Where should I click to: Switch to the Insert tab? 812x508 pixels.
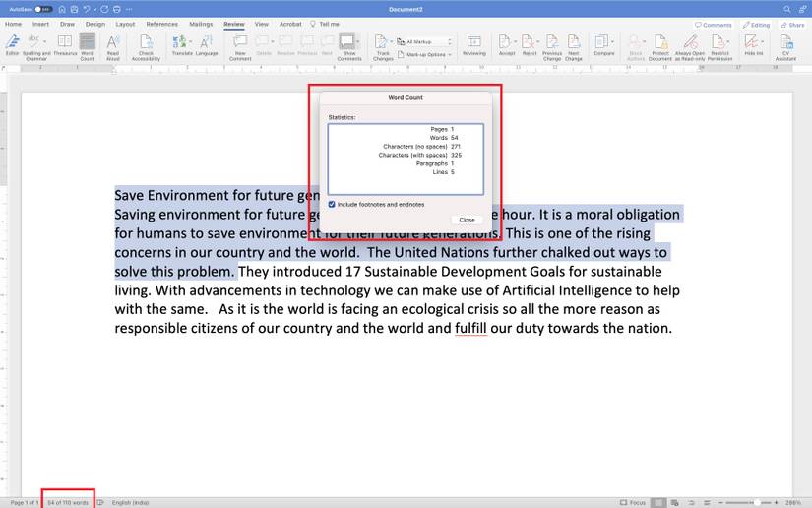tap(40, 24)
